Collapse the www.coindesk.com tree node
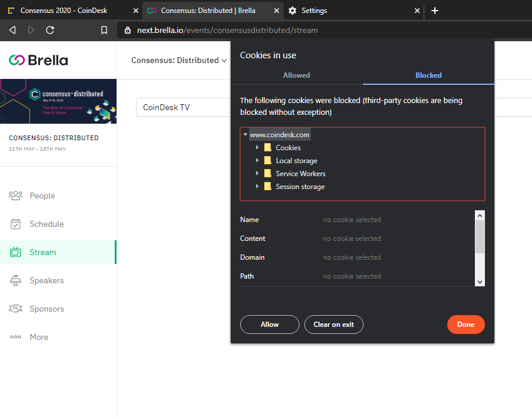The width and height of the screenshot is (532, 417). [245, 135]
